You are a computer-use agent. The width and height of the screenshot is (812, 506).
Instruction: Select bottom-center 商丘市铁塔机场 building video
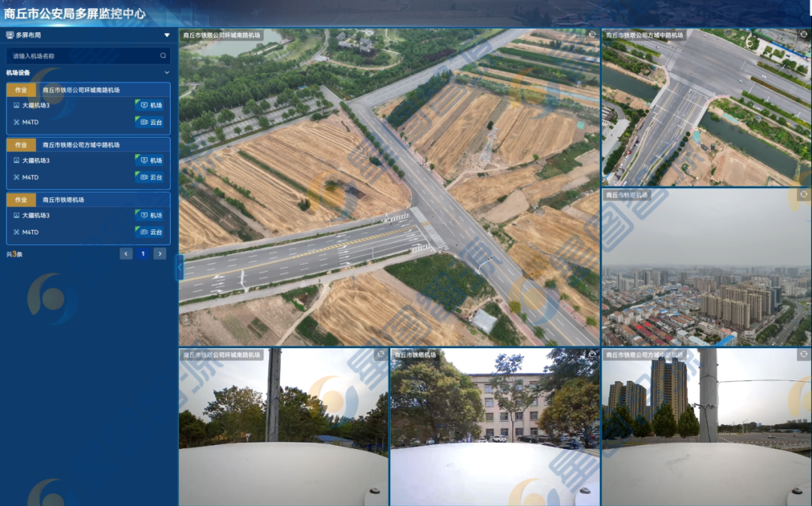tap(495, 427)
